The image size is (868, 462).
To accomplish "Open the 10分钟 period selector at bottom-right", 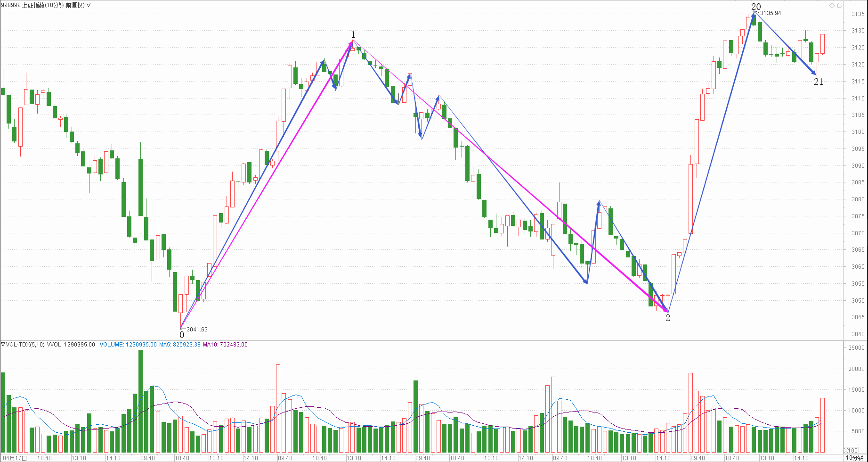I will (x=854, y=458).
